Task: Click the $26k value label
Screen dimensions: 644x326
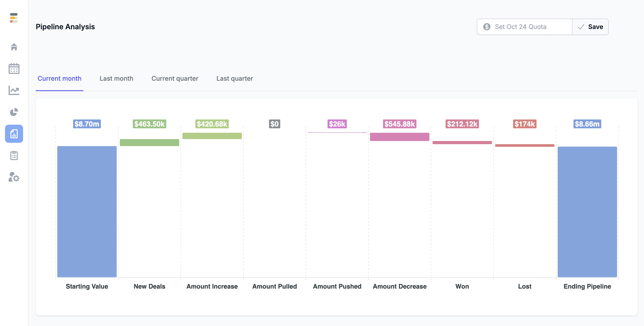Action: coord(337,124)
